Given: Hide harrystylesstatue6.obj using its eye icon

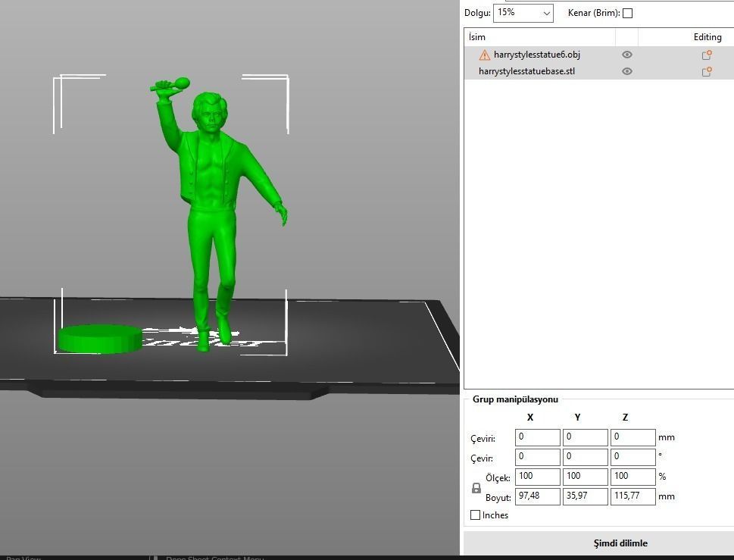Looking at the screenshot, I should (626, 55).
